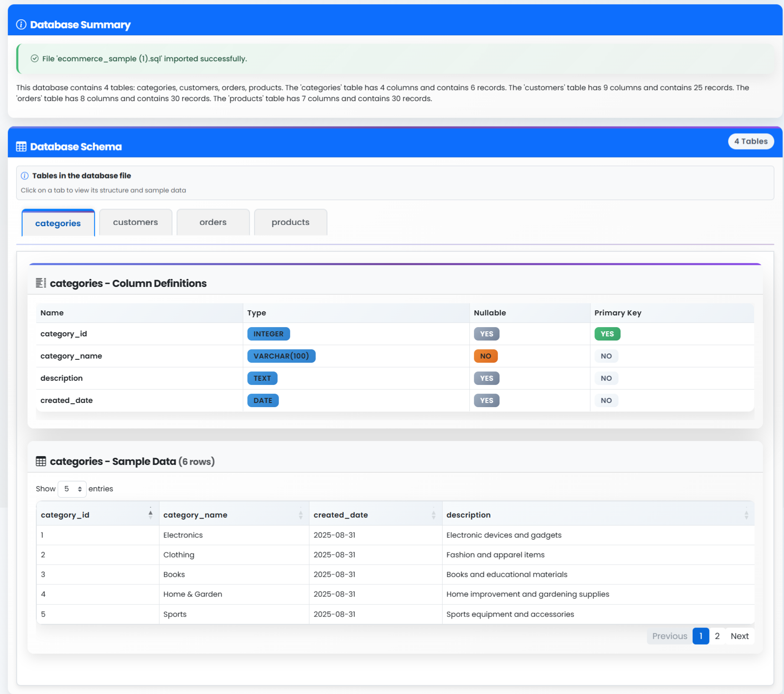
Task: Sort by category_name column arrows
Action: pyautogui.click(x=300, y=515)
